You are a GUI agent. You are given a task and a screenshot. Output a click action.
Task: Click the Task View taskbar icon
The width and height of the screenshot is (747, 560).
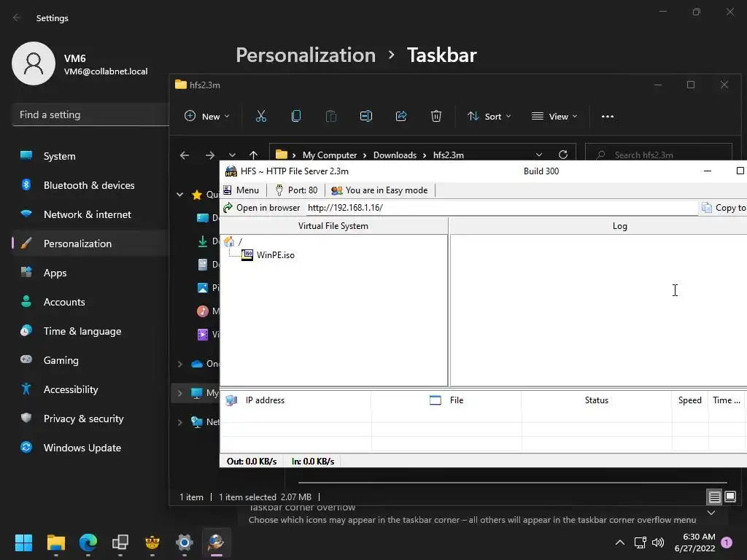120,542
